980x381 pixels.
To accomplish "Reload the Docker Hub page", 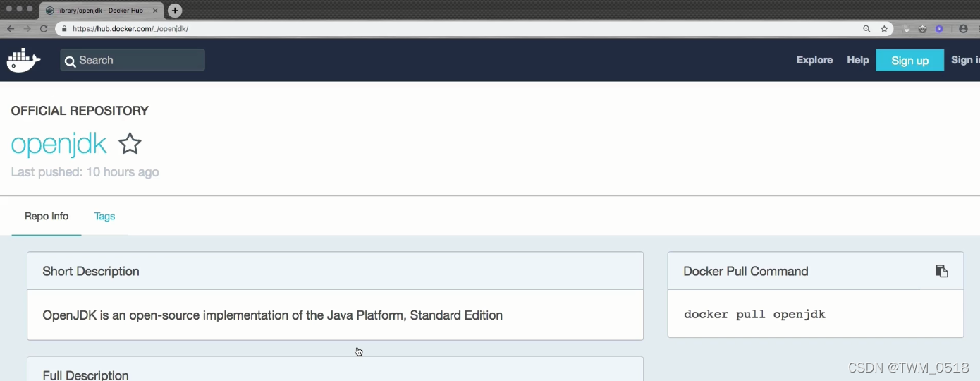I will tap(44, 29).
